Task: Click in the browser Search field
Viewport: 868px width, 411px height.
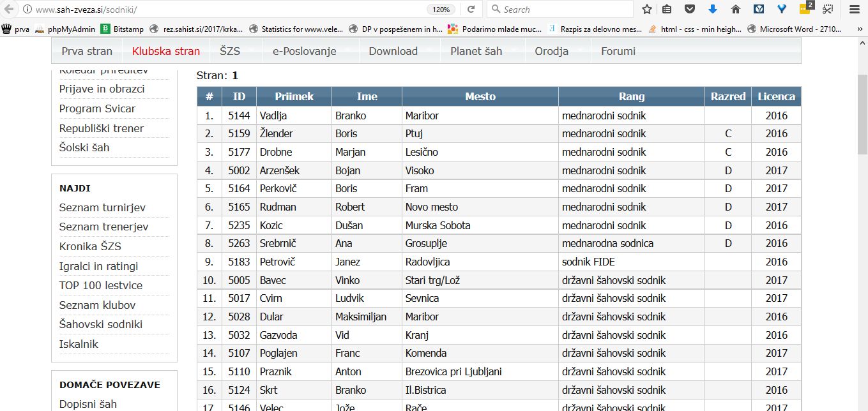Action: coord(562,10)
